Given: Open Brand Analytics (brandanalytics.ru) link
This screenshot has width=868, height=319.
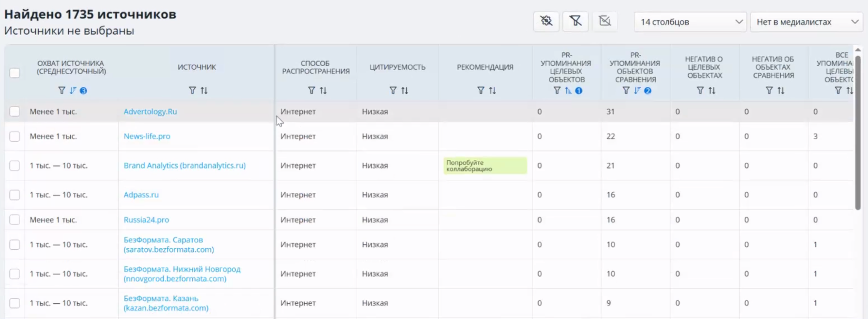Looking at the screenshot, I should 185,165.
